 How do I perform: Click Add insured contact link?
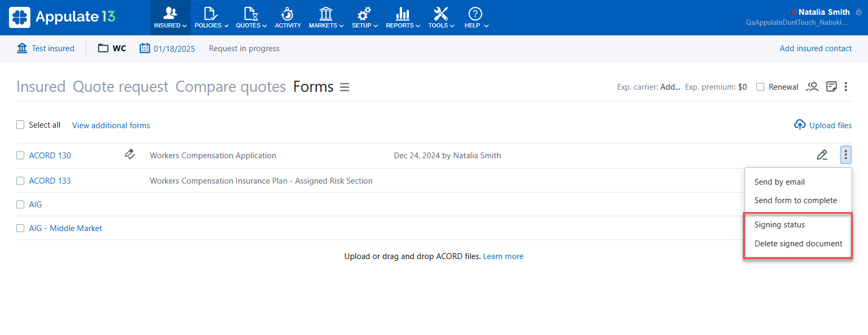point(815,49)
